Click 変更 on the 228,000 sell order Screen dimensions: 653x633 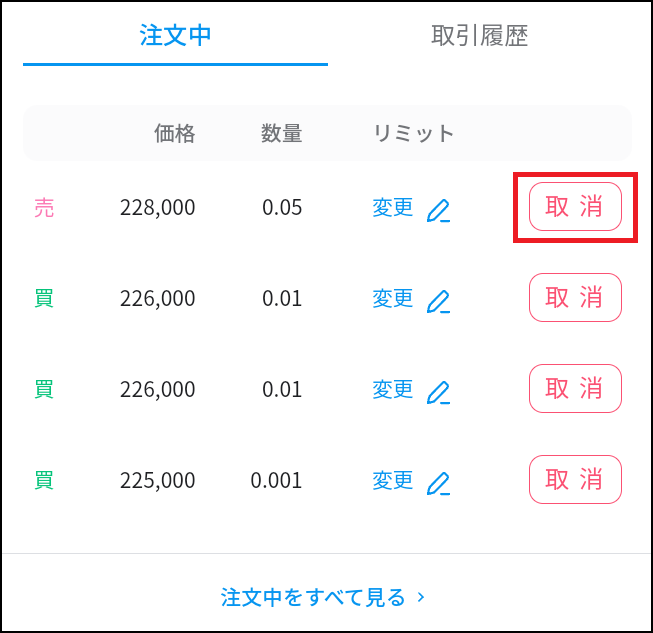[x=392, y=207]
